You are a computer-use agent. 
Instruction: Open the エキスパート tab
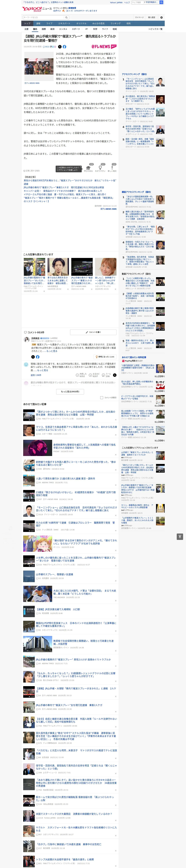(64, 24)
